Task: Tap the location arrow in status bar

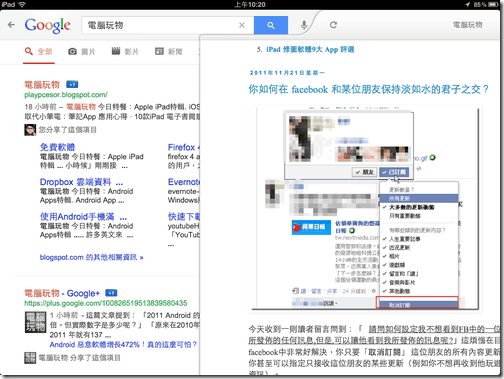Action: pos(467,5)
